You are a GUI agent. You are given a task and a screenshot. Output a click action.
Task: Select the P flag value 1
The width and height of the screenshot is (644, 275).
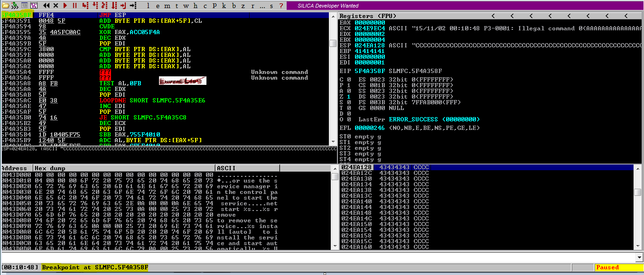point(349,85)
